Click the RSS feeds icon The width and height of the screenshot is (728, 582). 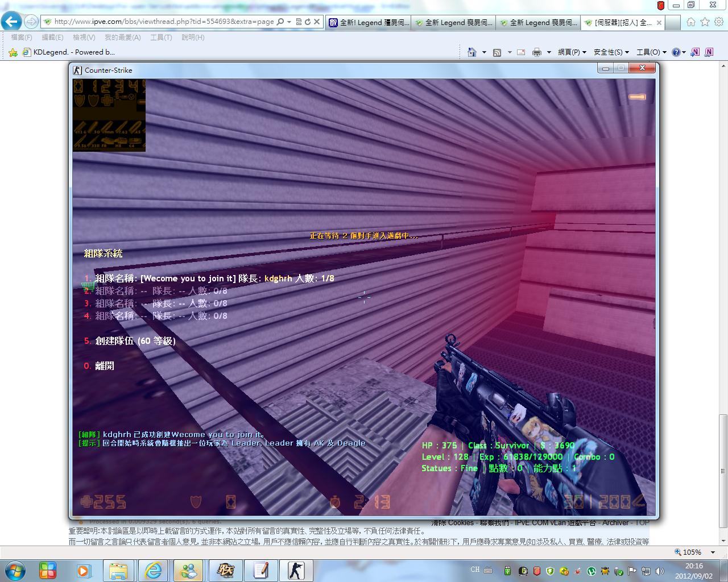497,52
